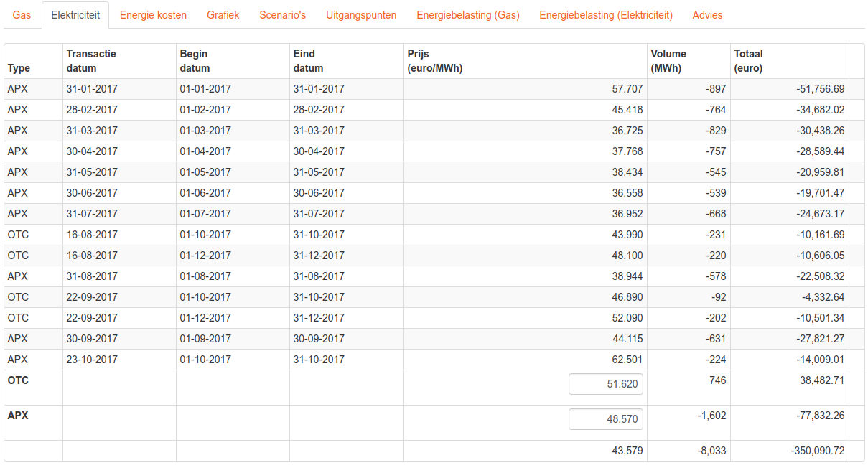Open the Energiebelasting (Elektriciteit) tab
Image resolution: width=868 pixels, height=468 pixels.
[605, 15]
